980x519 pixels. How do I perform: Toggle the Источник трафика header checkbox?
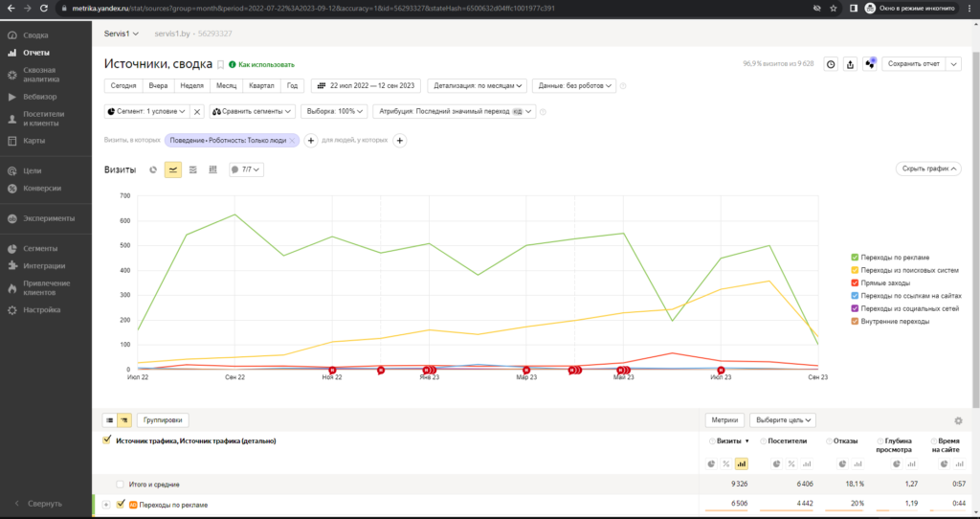click(107, 440)
